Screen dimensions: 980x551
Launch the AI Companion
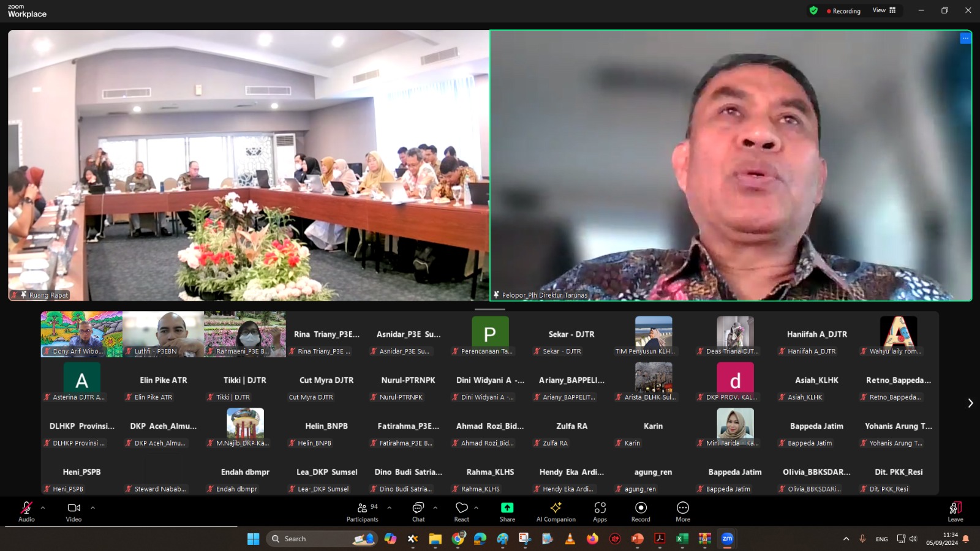point(556,511)
